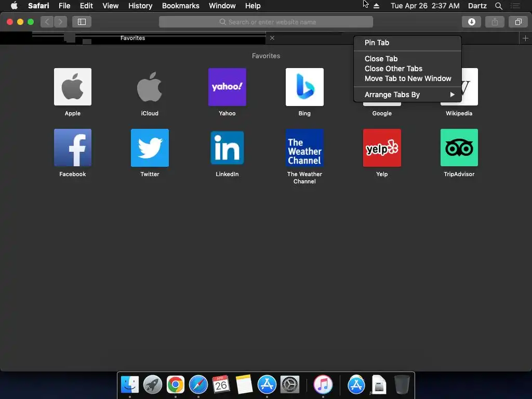Open the iCloud favorite
The height and width of the screenshot is (399, 532).
click(150, 87)
